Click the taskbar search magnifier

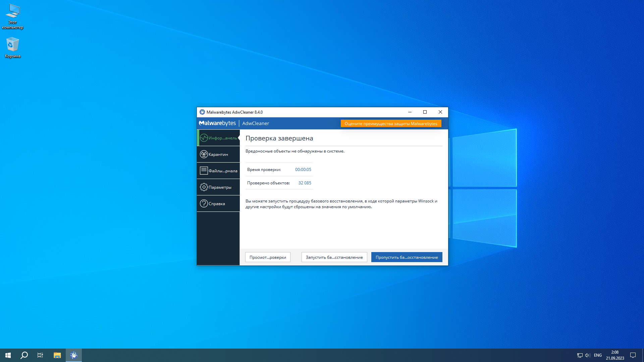pyautogui.click(x=24, y=355)
